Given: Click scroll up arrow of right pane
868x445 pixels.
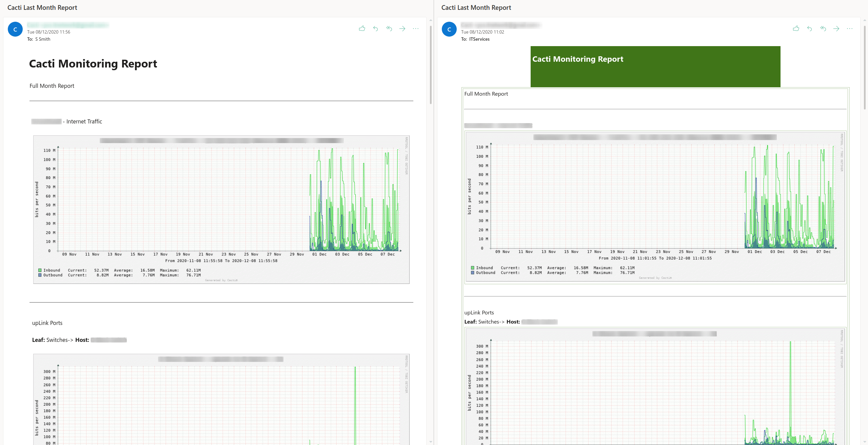Looking at the screenshot, I should tap(865, 20).
